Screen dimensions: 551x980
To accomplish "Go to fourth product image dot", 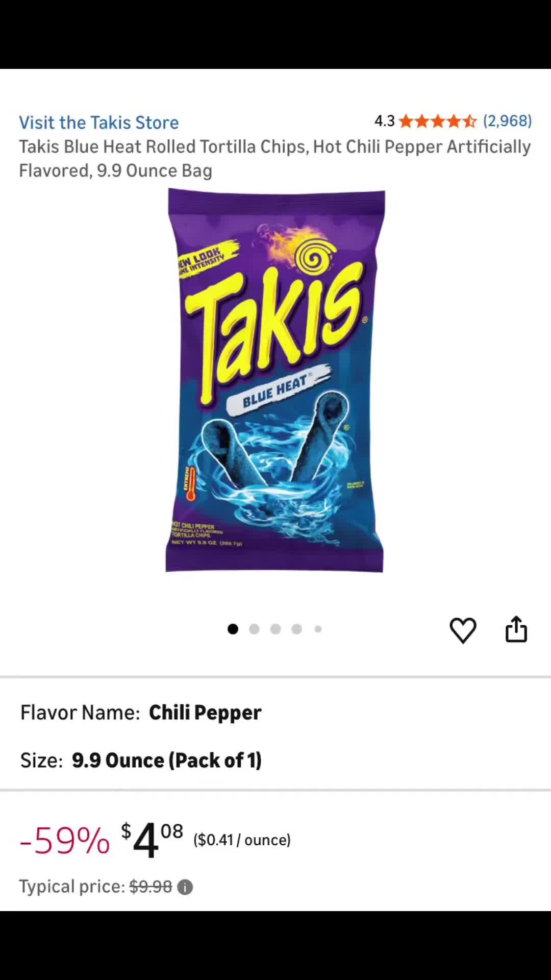I will pyautogui.click(x=296, y=629).
